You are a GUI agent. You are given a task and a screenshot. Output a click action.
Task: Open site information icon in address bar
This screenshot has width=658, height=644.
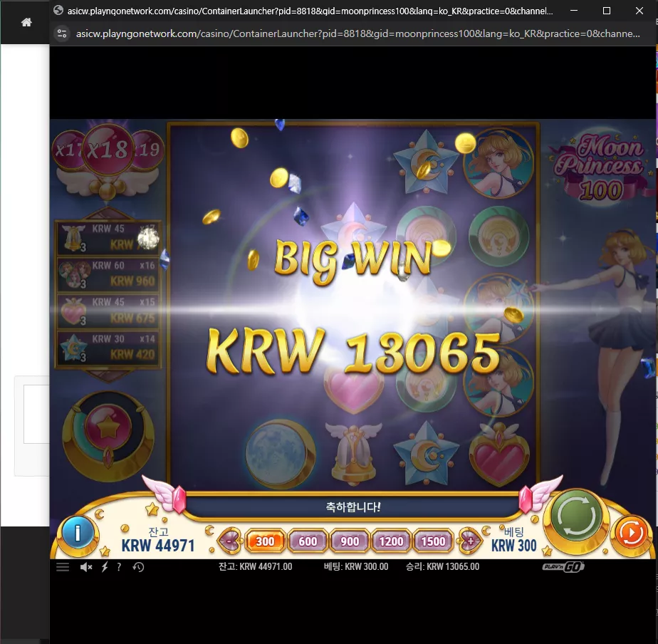(62, 33)
